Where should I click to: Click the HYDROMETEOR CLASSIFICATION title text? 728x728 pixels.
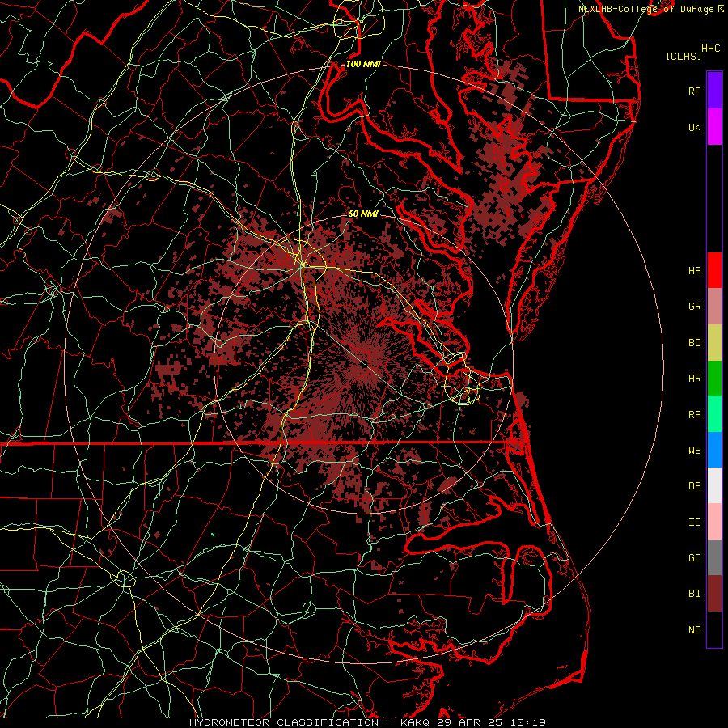coord(284,722)
